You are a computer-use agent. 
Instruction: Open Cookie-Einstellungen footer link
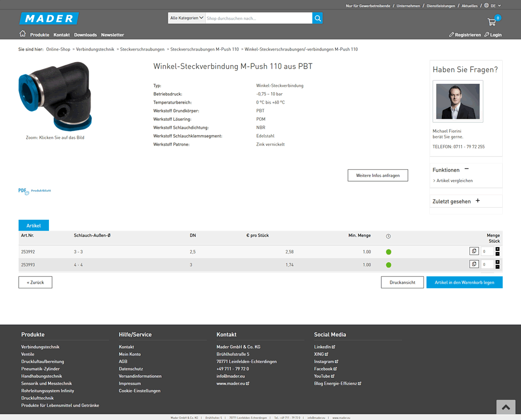tap(140, 390)
